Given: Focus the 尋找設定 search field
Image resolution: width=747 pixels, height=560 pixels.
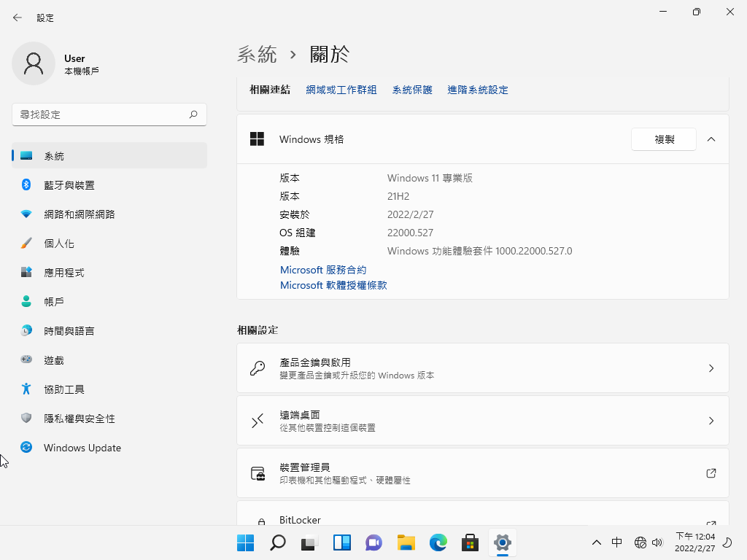Looking at the screenshot, I should click(x=109, y=114).
